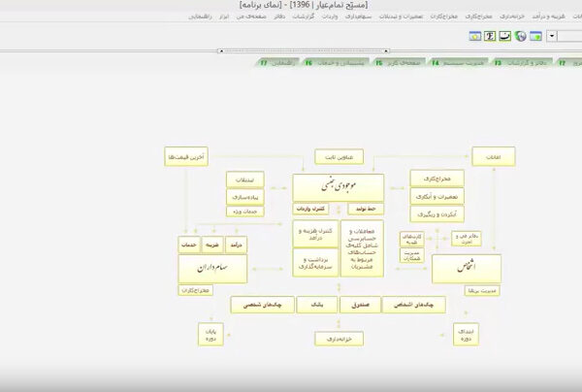The width and height of the screenshot is (582, 392).
Task: Open the صفحه‌ی من menu
Action: tap(251, 16)
